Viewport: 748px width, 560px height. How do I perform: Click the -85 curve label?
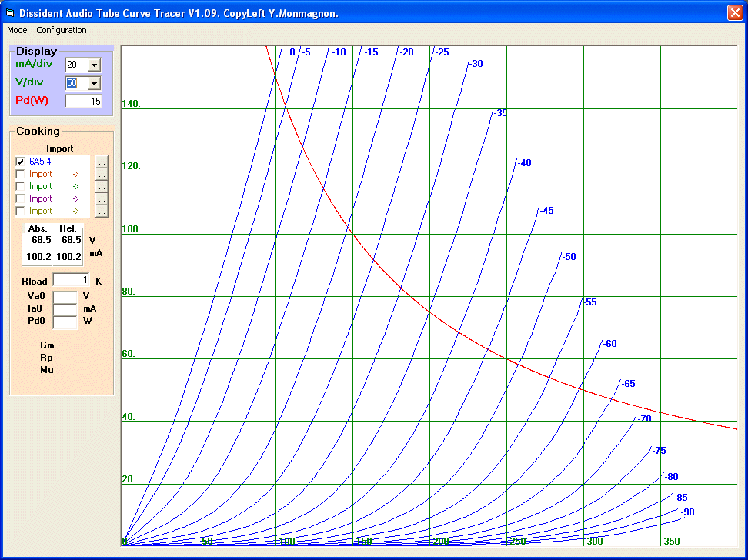point(681,498)
